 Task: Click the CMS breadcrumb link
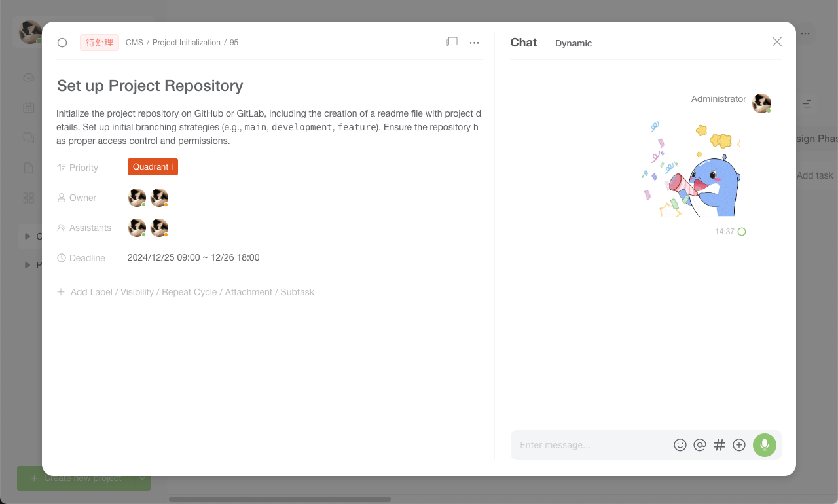tap(134, 43)
